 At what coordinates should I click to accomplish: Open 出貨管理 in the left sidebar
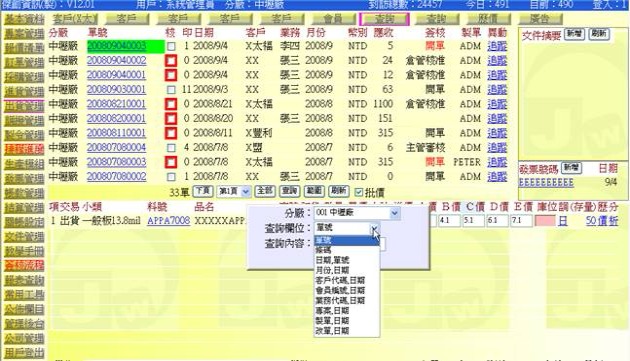pyautogui.click(x=24, y=106)
